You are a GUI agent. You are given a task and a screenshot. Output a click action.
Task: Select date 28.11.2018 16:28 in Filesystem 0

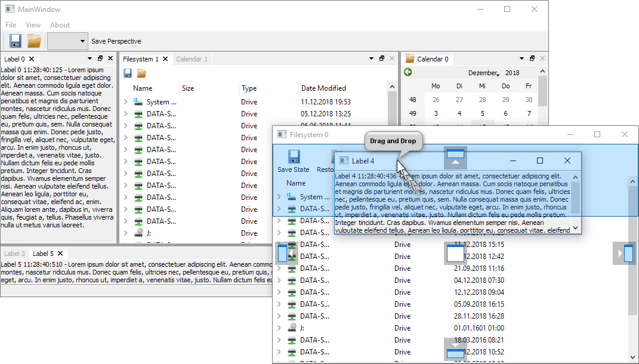(x=479, y=316)
